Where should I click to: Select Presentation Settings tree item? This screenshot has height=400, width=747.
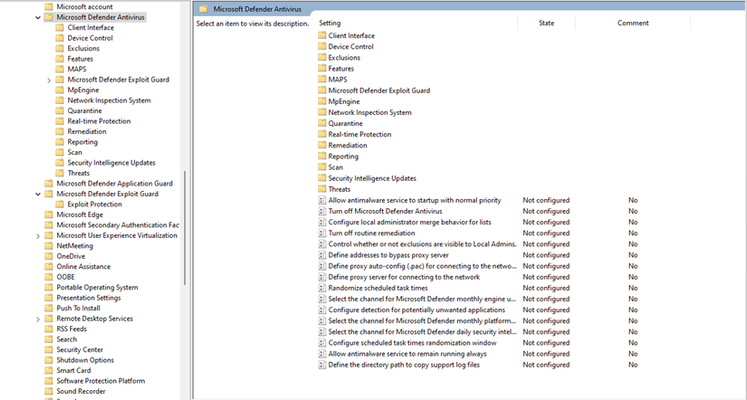click(x=89, y=298)
